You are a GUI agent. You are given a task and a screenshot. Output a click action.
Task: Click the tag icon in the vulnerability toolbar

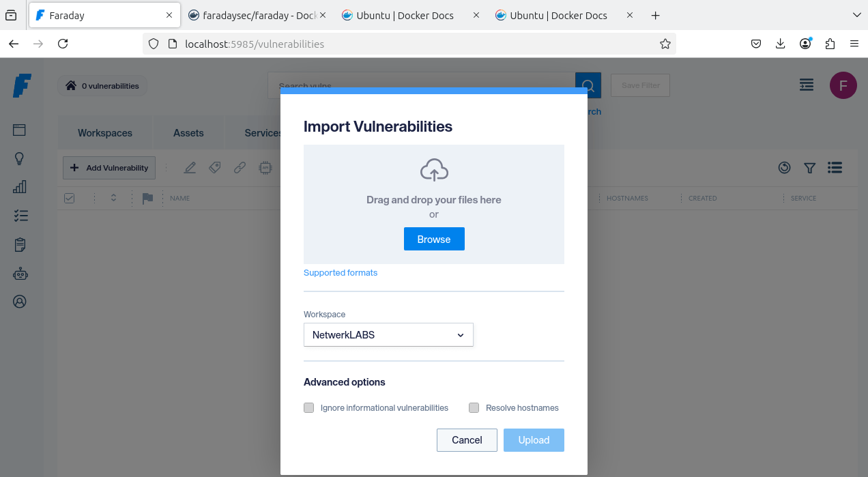coord(214,167)
